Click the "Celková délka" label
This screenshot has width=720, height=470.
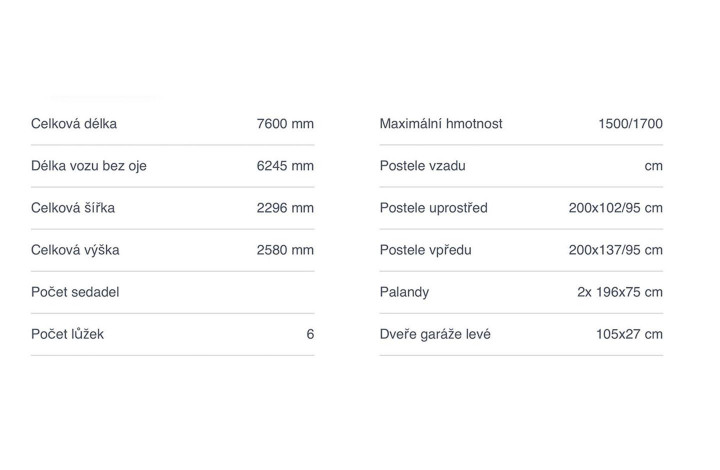click(x=74, y=124)
